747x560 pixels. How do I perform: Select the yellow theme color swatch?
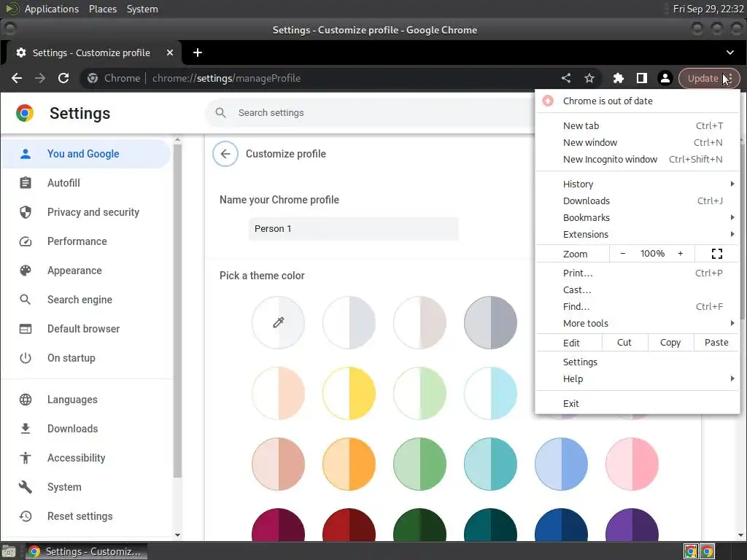click(349, 393)
